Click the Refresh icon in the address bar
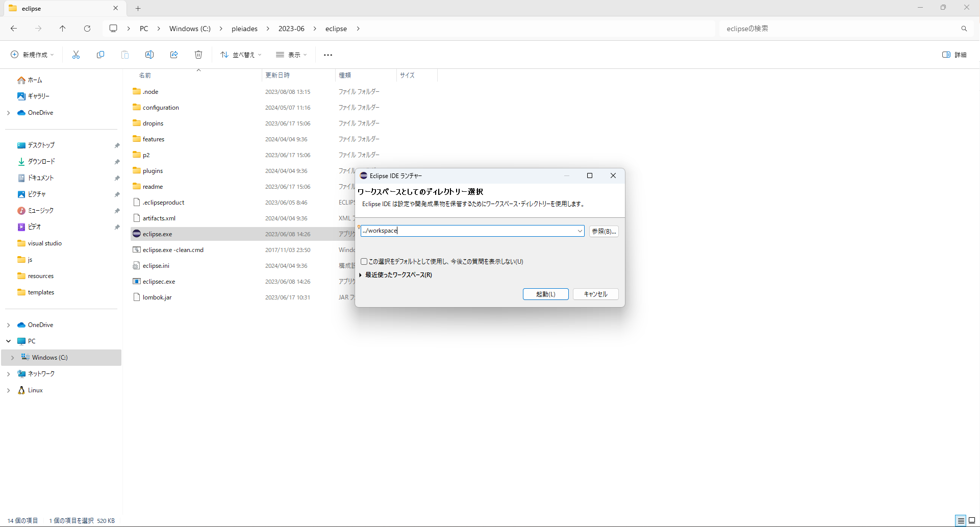The image size is (980, 527). [87, 29]
